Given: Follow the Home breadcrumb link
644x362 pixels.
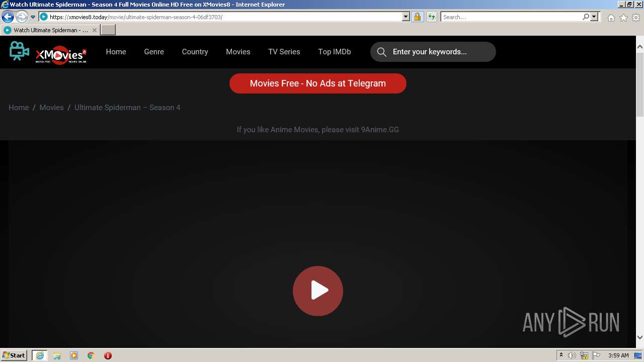Looking at the screenshot, I should tap(19, 108).
